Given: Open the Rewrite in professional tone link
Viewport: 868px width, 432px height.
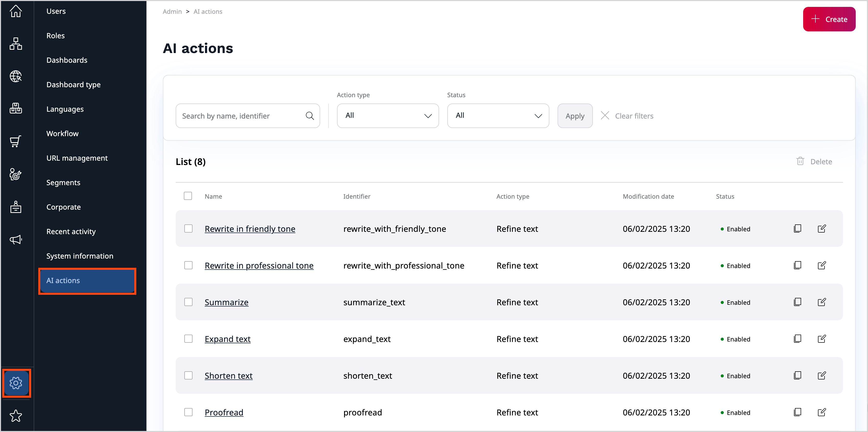Looking at the screenshot, I should 259,265.
